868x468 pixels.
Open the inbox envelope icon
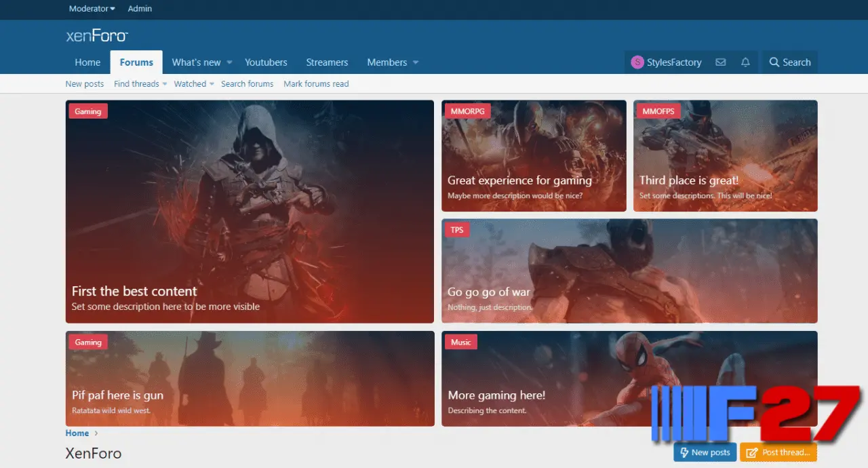click(x=720, y=62)
